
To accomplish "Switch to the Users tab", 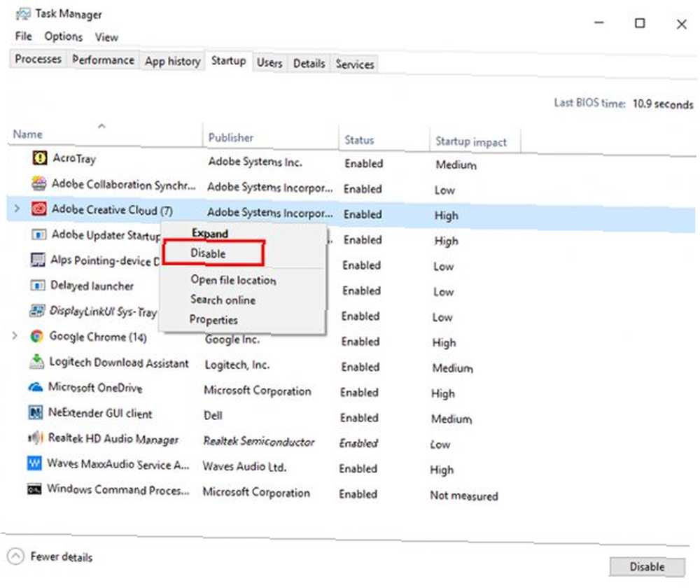I will (x=269, y=63).
